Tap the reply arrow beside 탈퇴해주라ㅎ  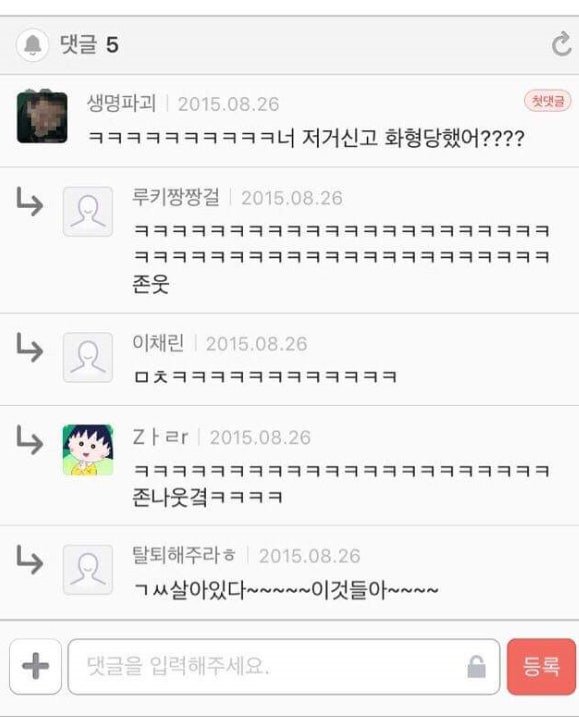click(x=30, y=560)
